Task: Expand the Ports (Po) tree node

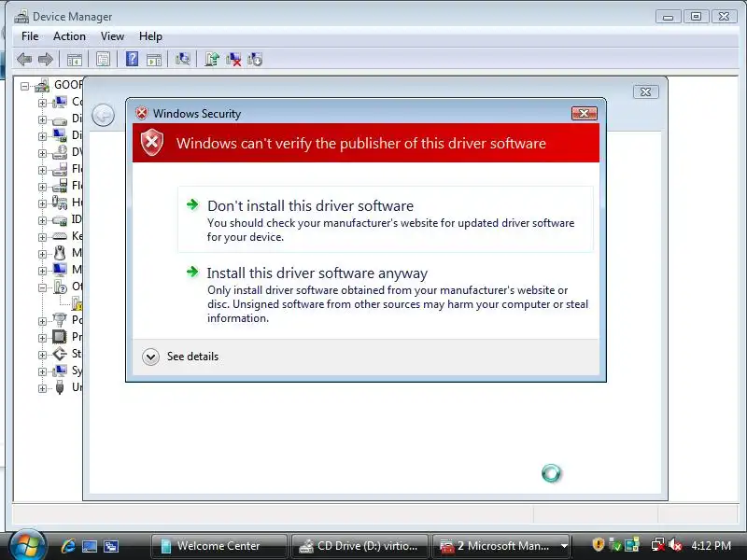Action: pos(42,321)
